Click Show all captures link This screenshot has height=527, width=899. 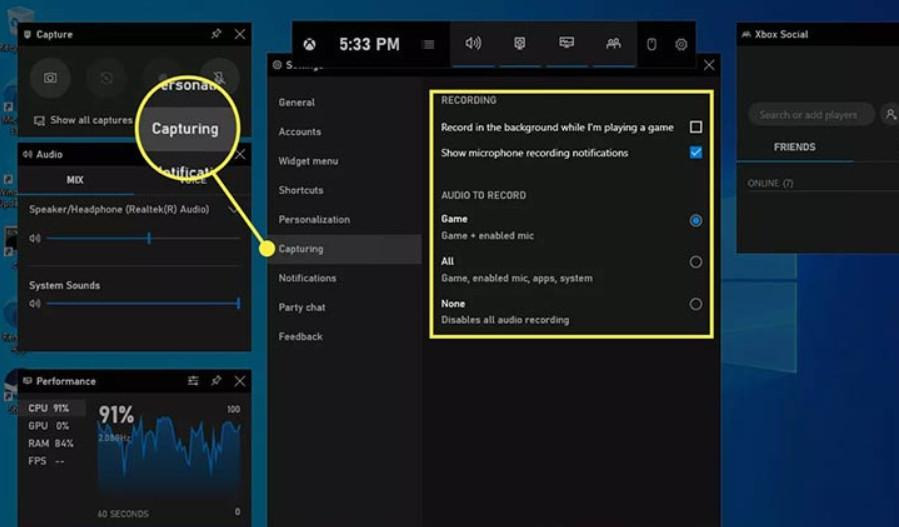pyautogui.click(x=90, y=120)
